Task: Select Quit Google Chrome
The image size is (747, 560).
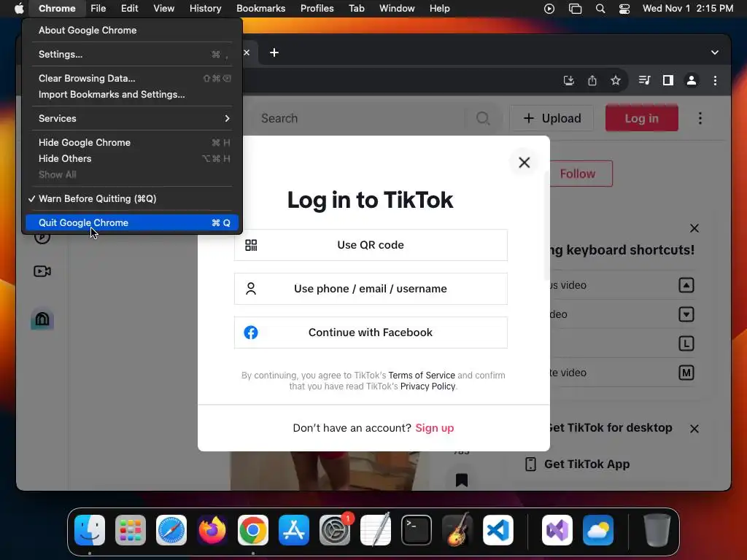Action: click(132, 223)
